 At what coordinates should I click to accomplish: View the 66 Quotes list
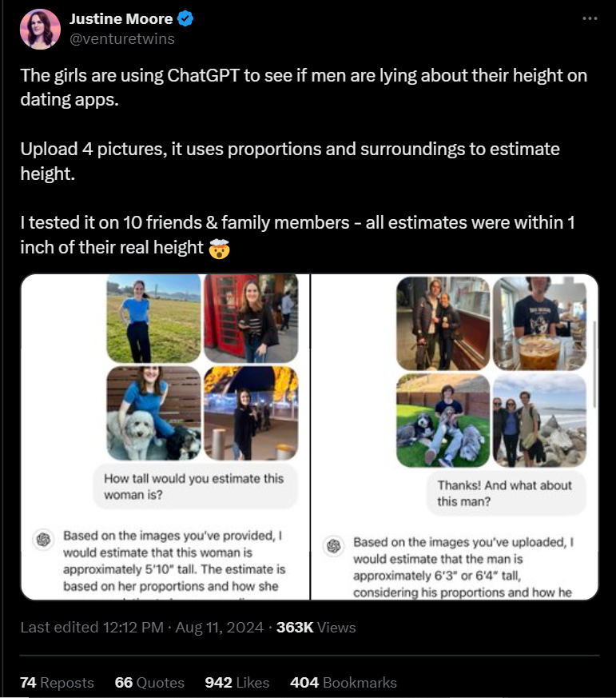(x=149, y=683)
